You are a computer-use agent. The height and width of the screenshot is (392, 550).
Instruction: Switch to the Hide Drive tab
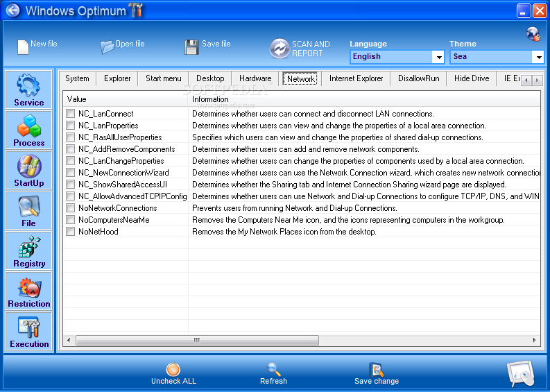(472, 78)
